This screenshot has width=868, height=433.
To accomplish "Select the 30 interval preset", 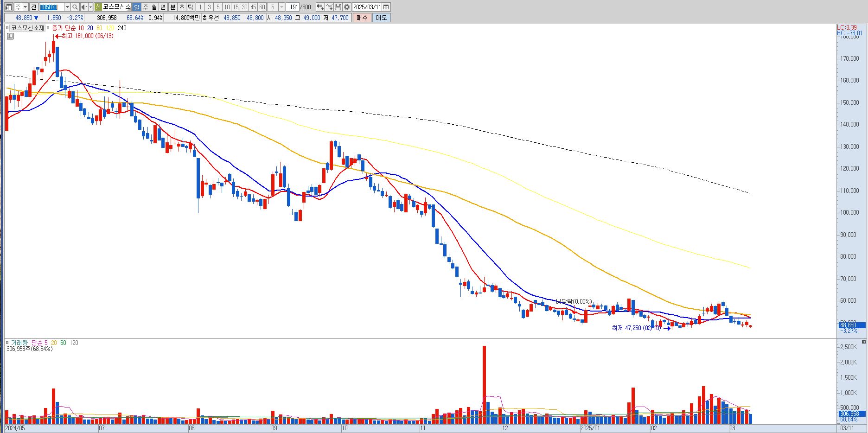I will [x=244, y=7].
